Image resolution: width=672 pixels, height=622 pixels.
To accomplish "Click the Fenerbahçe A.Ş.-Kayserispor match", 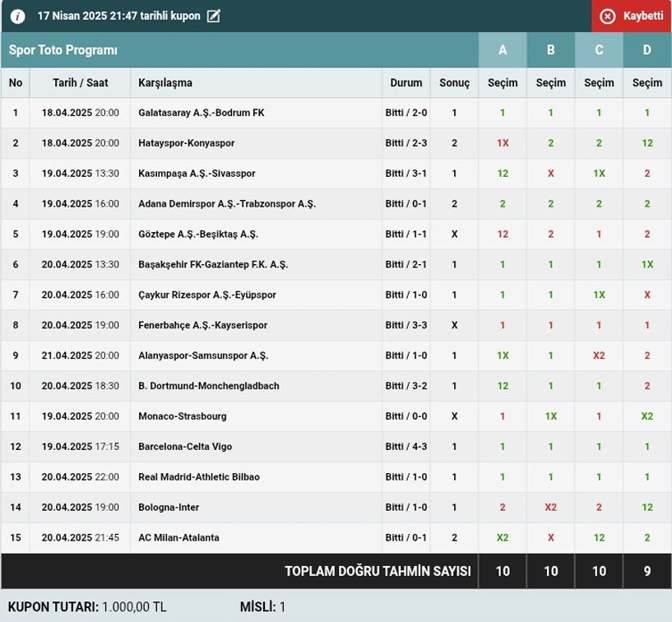I will [x=202, y=326].
